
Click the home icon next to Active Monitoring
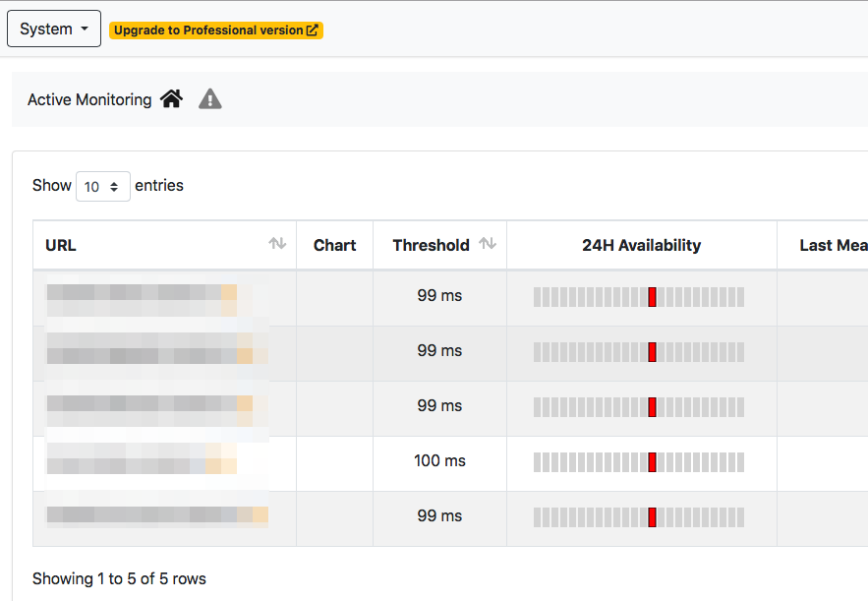[x=172, y=98]
